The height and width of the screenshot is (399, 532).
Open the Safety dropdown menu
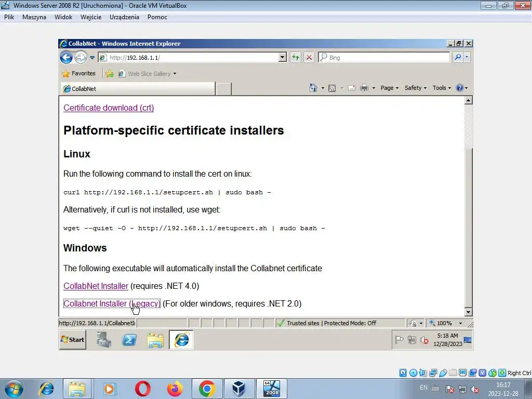tap(416, 88)
